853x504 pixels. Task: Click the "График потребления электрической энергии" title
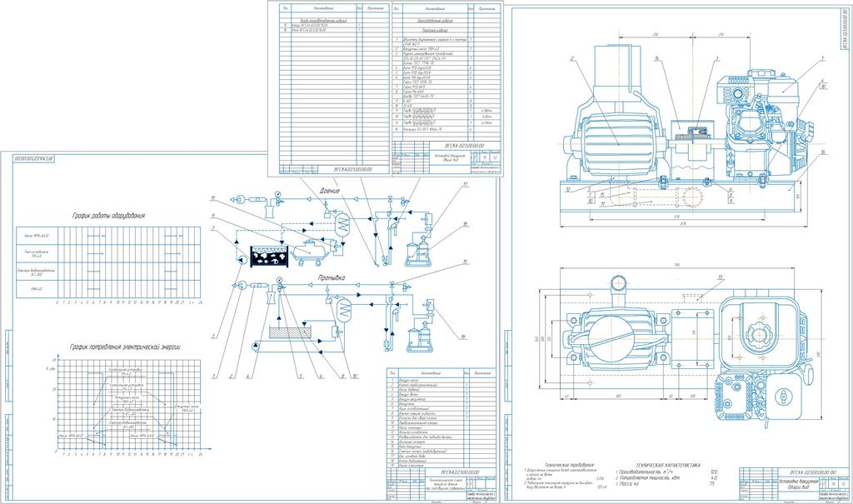[125, 347]
